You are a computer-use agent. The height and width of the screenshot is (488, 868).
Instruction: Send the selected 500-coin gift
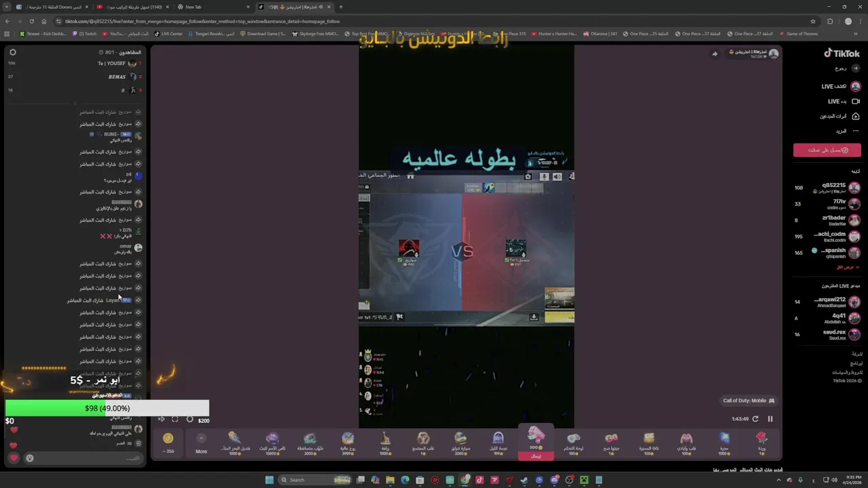click(536, 456)
